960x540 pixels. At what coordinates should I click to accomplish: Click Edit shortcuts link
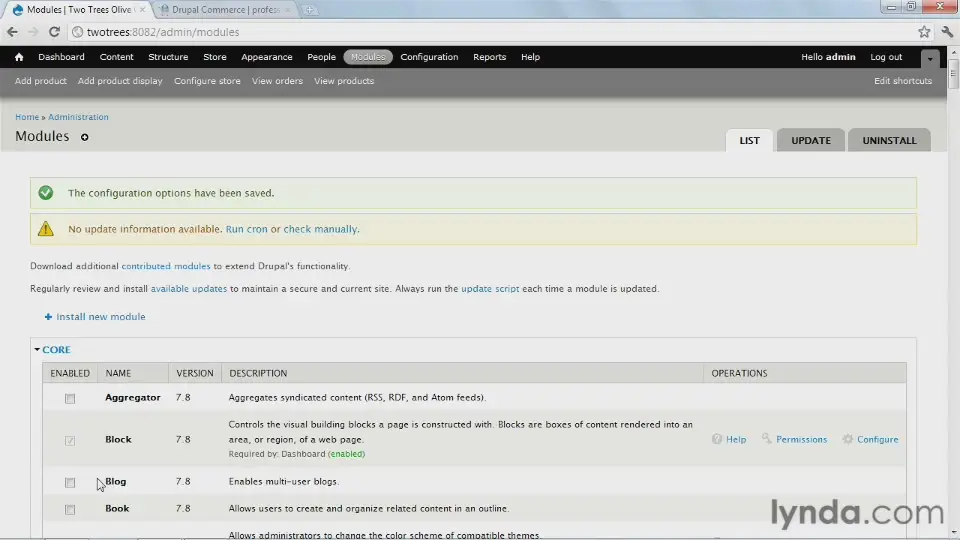pos(903,81)
